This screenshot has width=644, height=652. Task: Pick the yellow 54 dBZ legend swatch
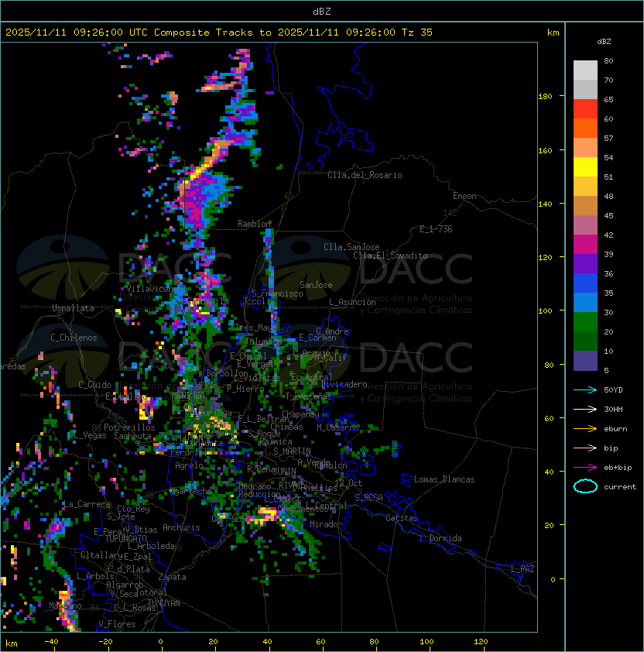585,166
